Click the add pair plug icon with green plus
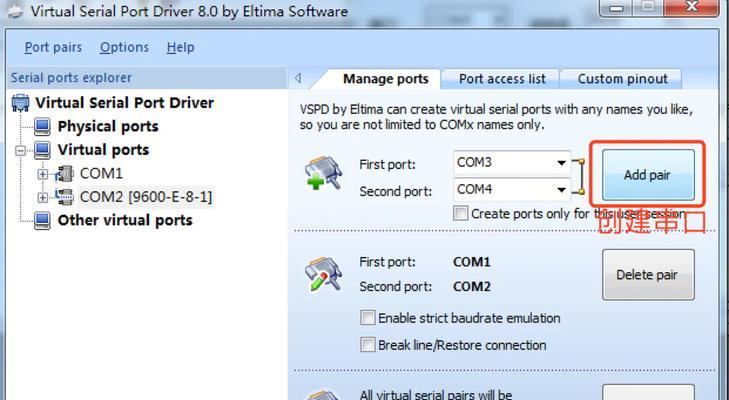The width and height of the screenshot is (729, 400). pos(324,173)
